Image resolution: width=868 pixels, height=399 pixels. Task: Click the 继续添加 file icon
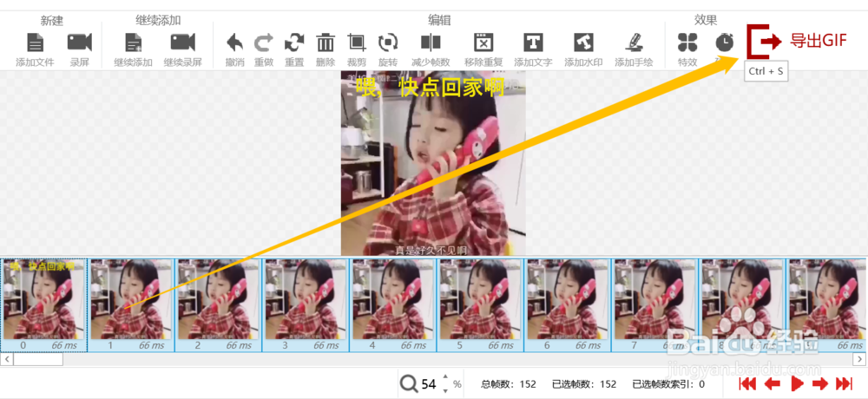point(134,43)
